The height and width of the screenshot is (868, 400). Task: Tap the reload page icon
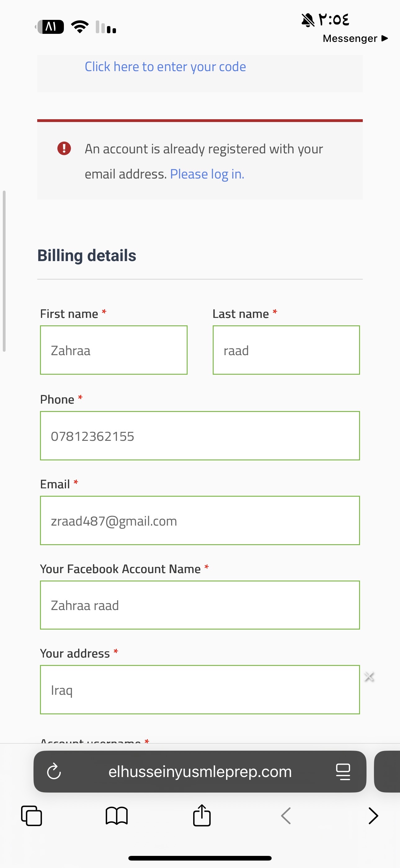pos(54,772)
